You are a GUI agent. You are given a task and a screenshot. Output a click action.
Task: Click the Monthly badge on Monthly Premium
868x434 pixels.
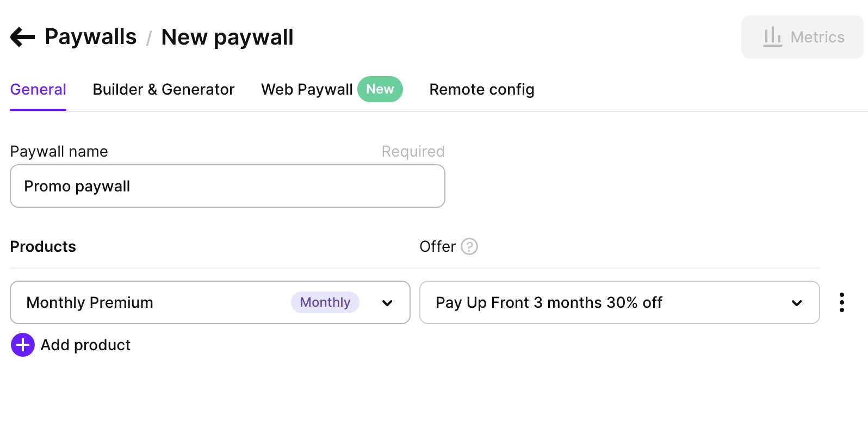point(325,302)
